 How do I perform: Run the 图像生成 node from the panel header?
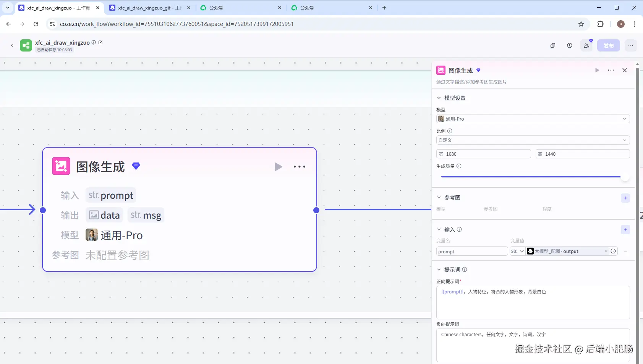(597, 70)
